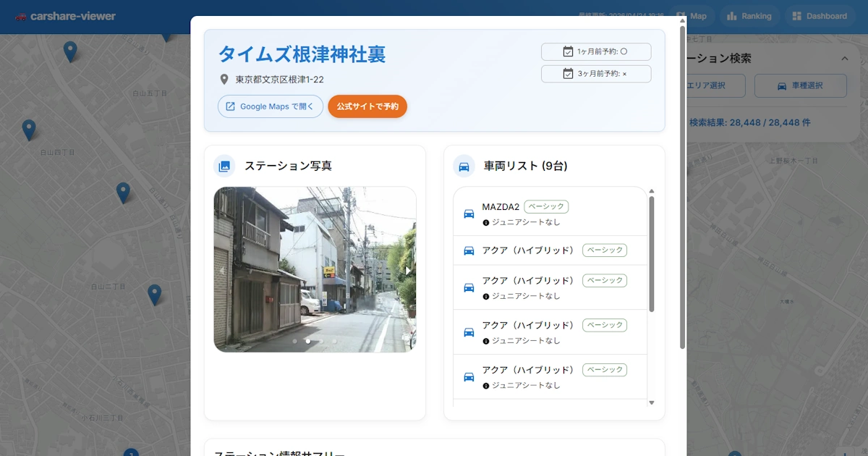This screenshot has width=868, height=456.
Task: Click the タイムズ根津神社裏 station title
Action: point(302,54)
